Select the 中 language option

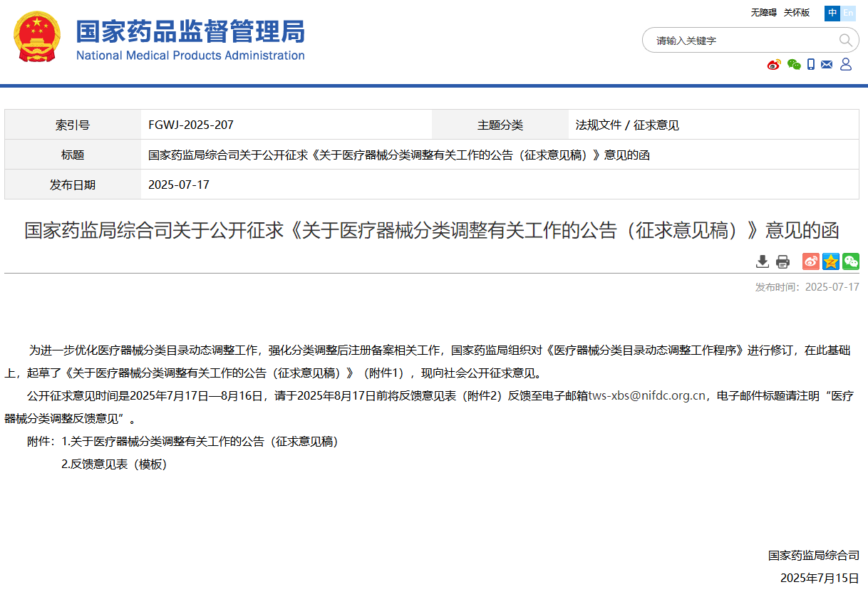[x=832, y=13]
